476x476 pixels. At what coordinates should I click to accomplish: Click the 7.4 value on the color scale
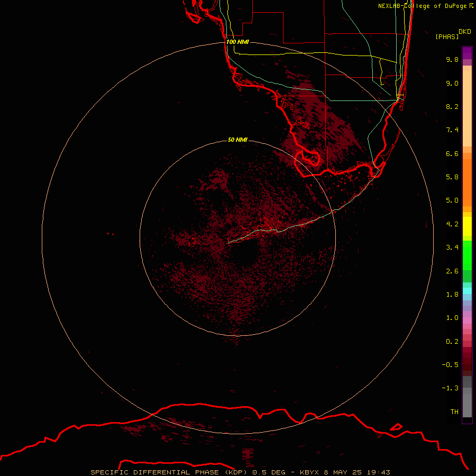pos(452,130)
